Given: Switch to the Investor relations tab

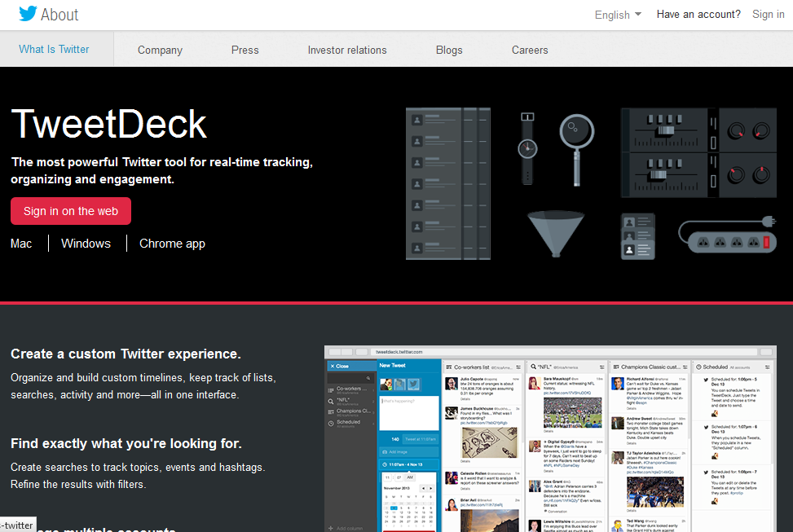Looking at the screenshot, I should point(347,50).
